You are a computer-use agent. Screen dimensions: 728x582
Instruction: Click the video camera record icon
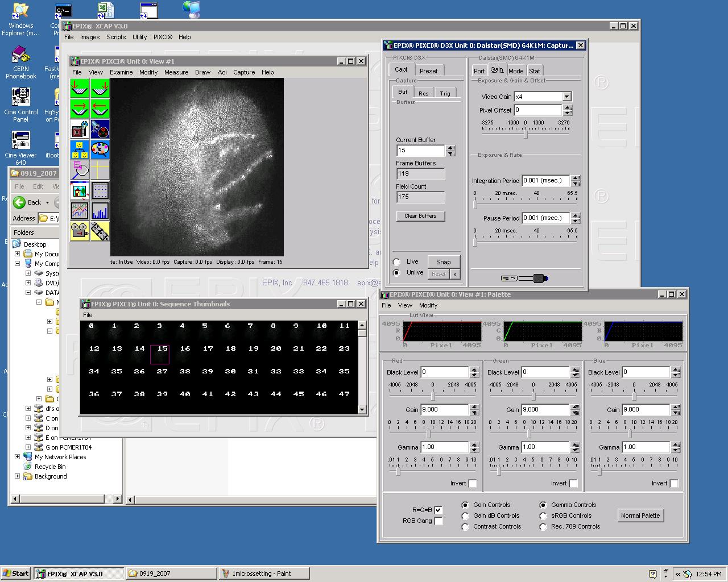coord(80,231)
